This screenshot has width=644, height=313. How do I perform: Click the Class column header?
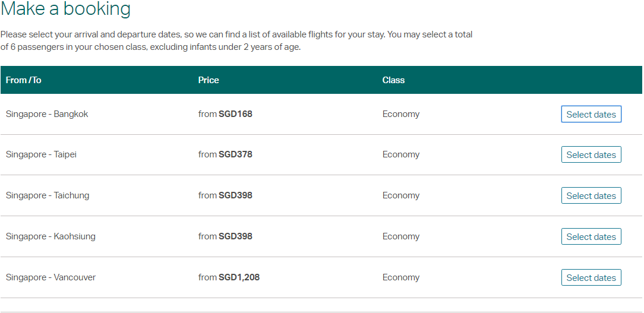pos(393,80)
